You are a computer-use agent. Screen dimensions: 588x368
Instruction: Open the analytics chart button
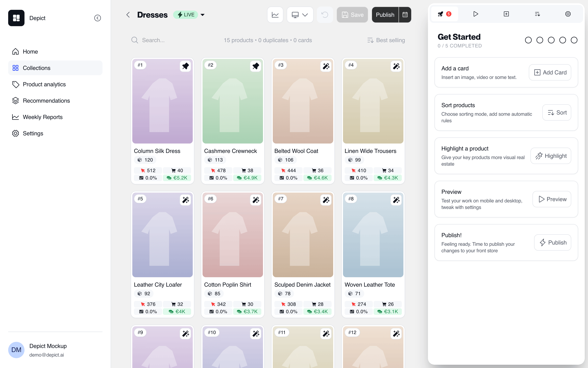275,15
